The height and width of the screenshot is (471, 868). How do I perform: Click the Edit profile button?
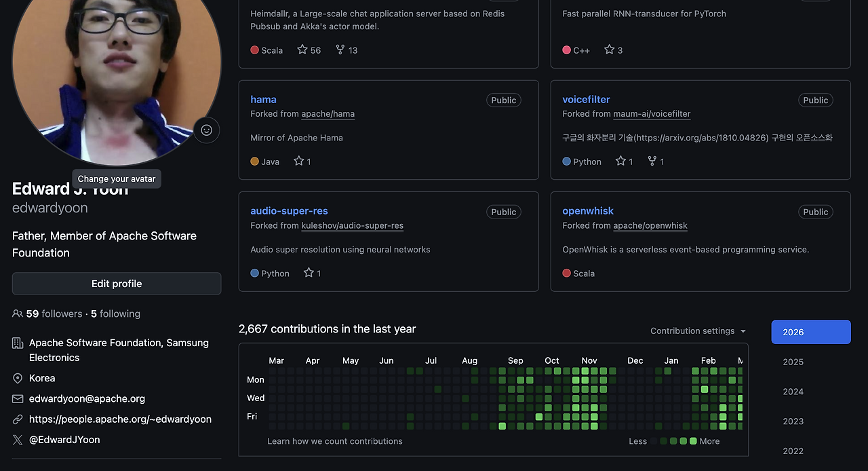pyautogui.click(x=117, y=284)
